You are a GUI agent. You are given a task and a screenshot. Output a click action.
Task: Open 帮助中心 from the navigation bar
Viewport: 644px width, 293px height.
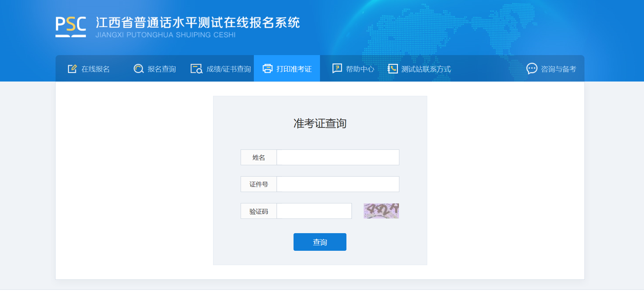tap(353, 69)
